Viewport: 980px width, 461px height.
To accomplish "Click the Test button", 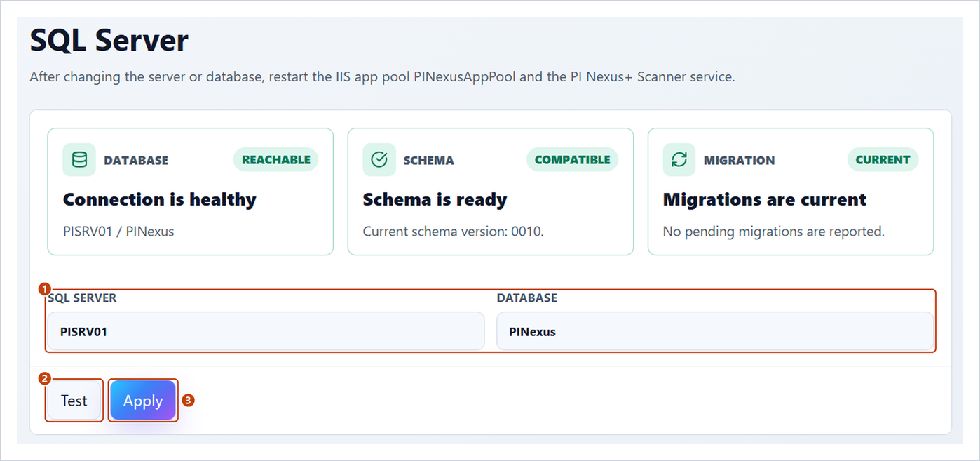I will (74, 401).
